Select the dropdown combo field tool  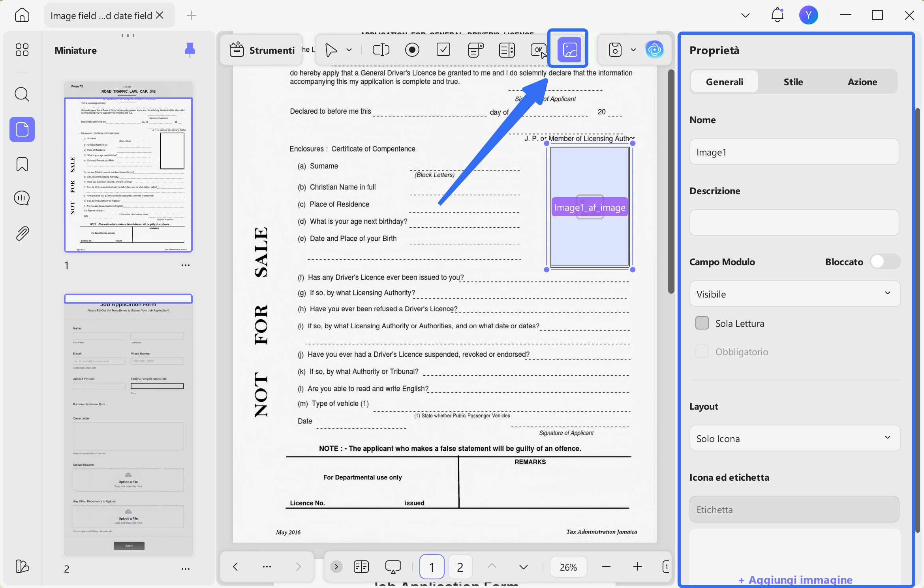[x=475, y=50]
